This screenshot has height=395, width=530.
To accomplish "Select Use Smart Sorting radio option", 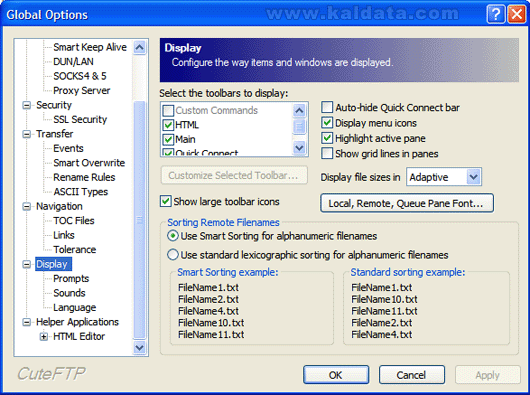I will [x=173, y=236].
